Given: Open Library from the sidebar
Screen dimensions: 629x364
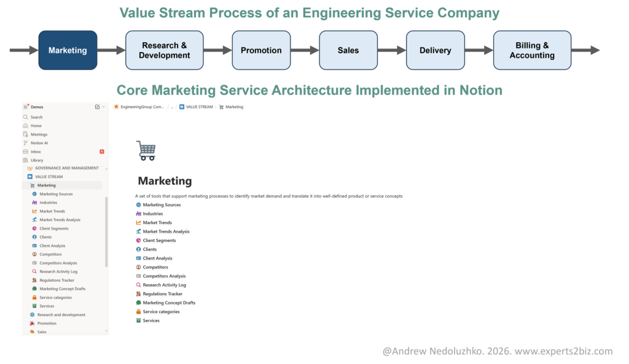Looking at the screenshot, I should pyautogui.click(x=37, y=160).
